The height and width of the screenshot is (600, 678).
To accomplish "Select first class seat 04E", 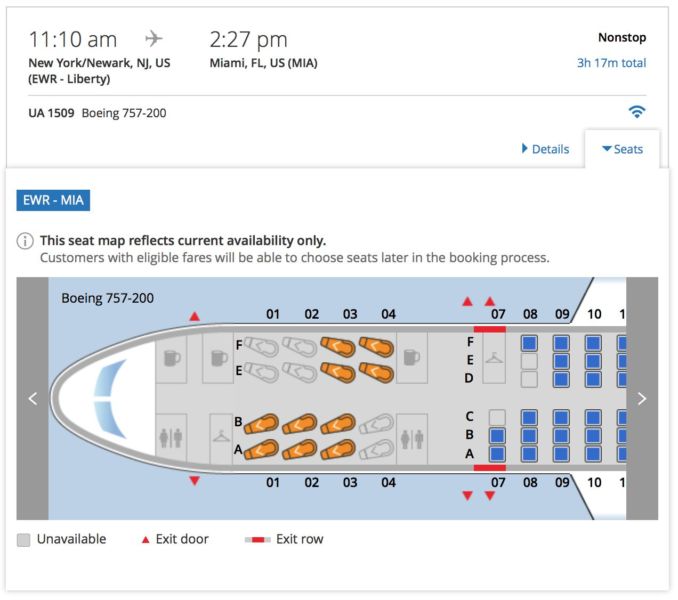I will click(377, 373).
